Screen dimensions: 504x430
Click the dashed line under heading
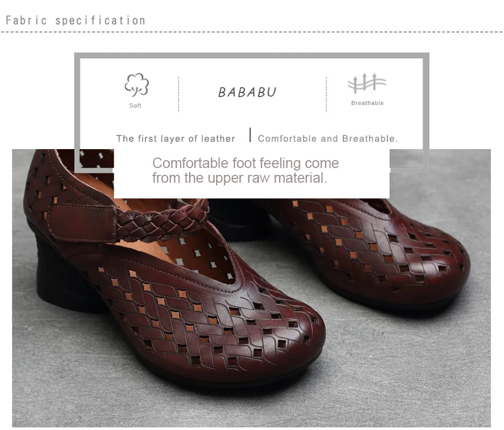coord(252,32)
